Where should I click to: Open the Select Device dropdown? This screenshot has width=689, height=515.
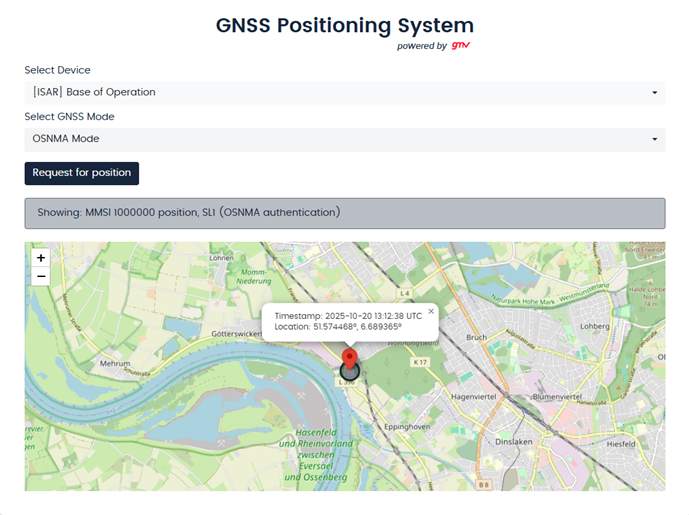[x=344, y=92]
